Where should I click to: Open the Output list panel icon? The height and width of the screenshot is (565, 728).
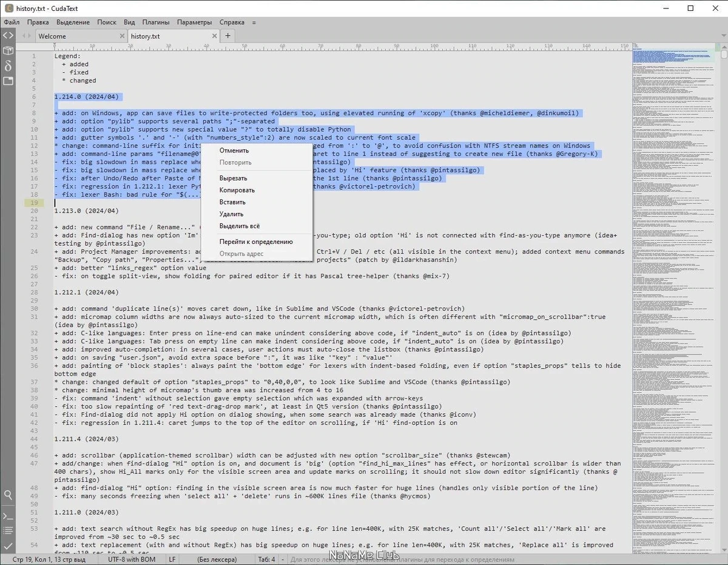point(8,531)
